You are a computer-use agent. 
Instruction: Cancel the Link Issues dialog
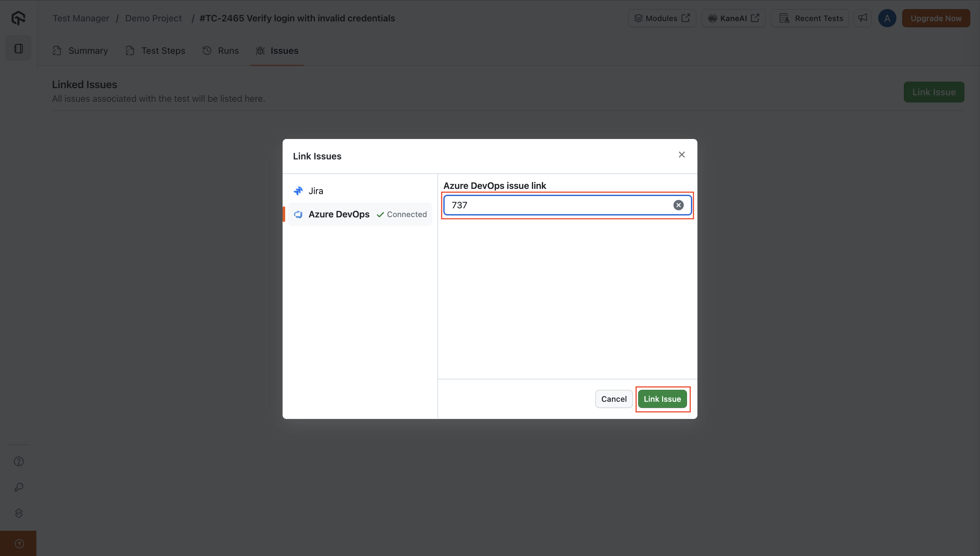[613, 399]
